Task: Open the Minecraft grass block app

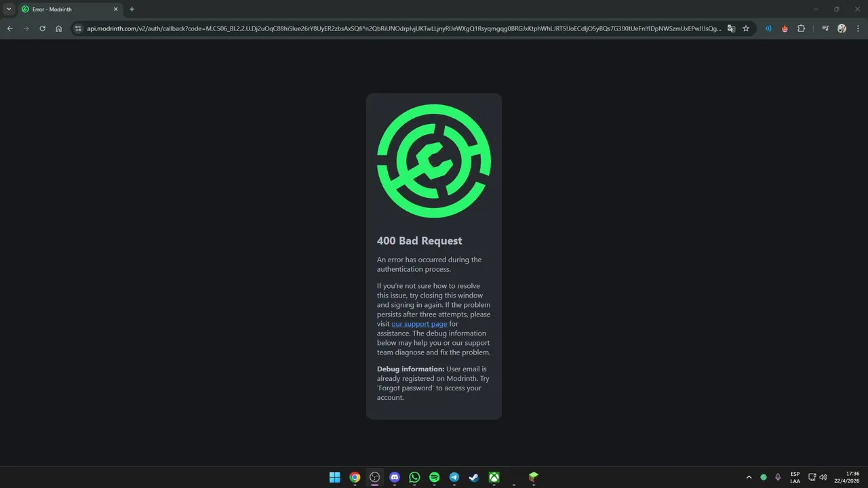Action: coord(534,477)
